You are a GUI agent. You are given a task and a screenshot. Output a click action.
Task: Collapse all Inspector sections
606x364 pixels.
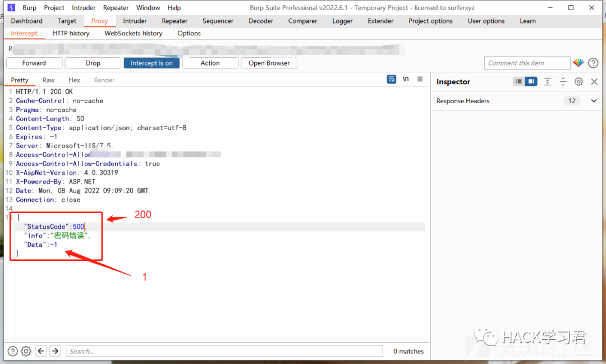pyautogui.click(x=563, y=81)
